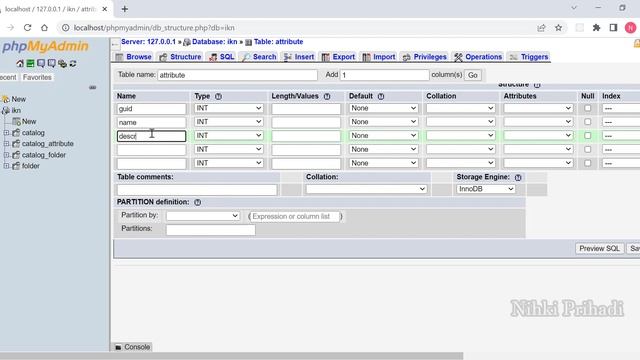Toggle Null checkbox for guid row
This screenshot has height=360, width=640.
pyautogui.click(x=587, y=108)
